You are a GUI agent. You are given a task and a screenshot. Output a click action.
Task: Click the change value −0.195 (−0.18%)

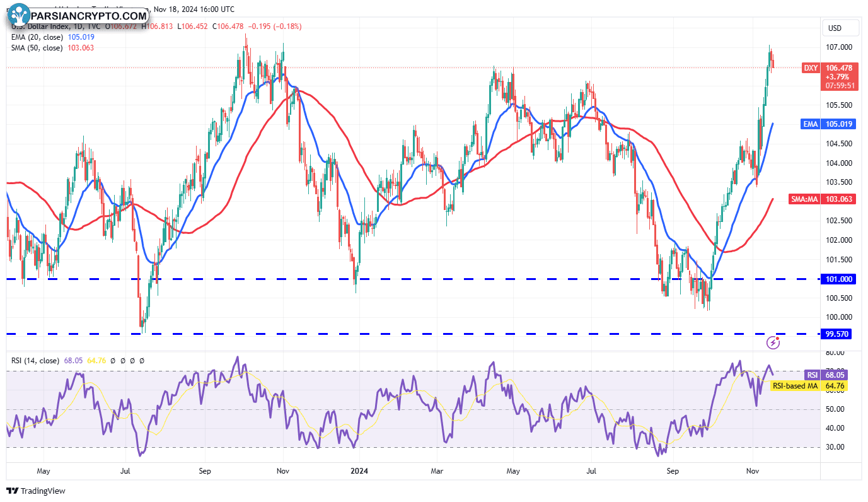coord(276,26)
